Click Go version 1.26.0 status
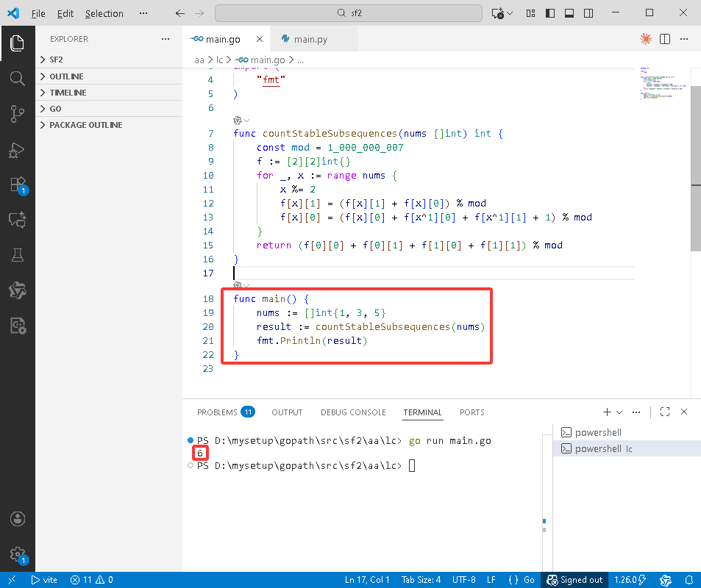 (630, 580)
